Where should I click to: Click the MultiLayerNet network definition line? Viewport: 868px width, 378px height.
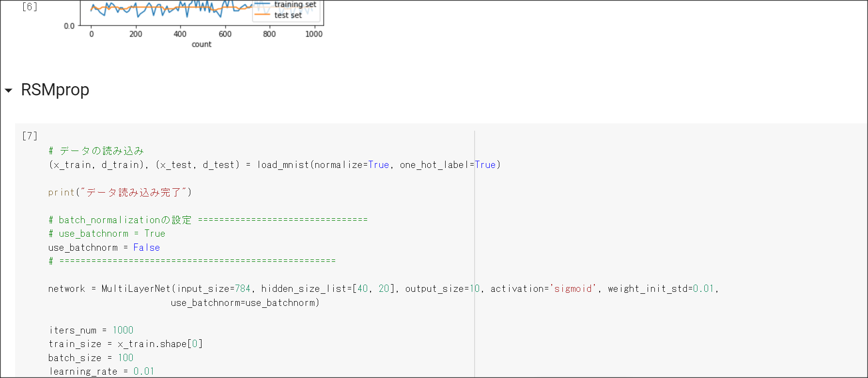point(383,289)
